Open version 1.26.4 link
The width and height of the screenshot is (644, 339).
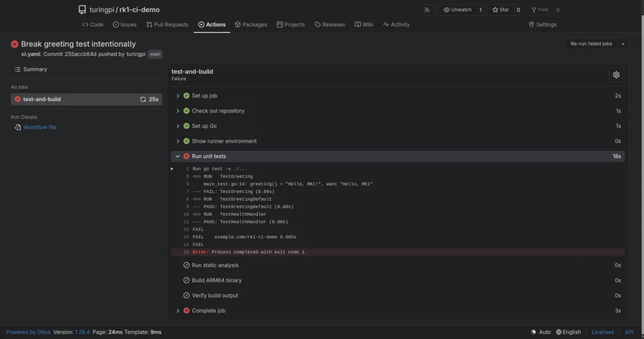pos(82,332)
